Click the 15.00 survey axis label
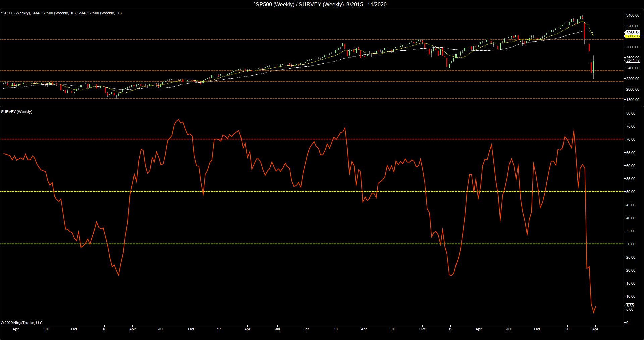 631,283
